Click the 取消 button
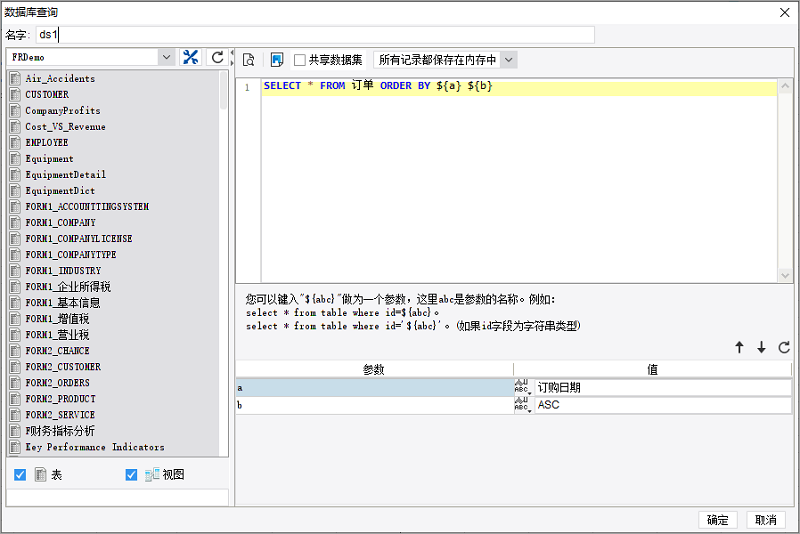 (765, 520)
